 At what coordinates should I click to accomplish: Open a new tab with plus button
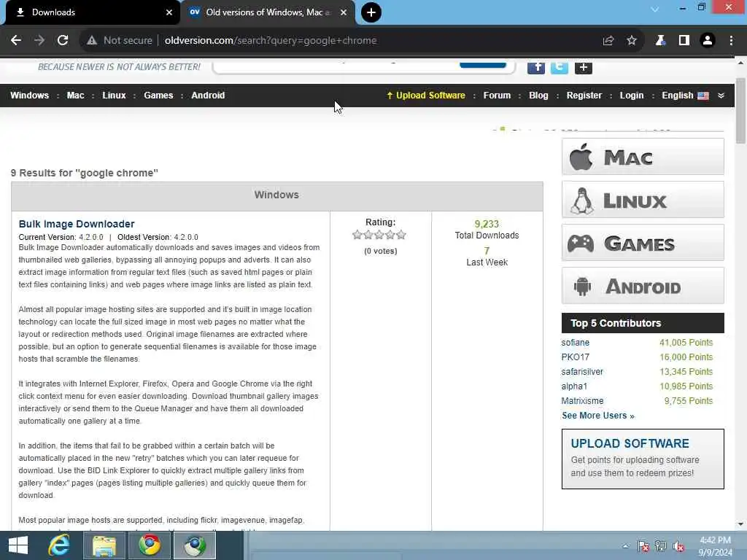pyautogui.click(x=371, y=12)
